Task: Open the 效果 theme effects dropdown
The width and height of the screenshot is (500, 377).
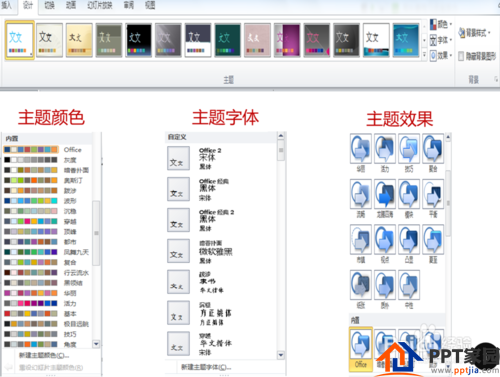Action: point(441,56)
